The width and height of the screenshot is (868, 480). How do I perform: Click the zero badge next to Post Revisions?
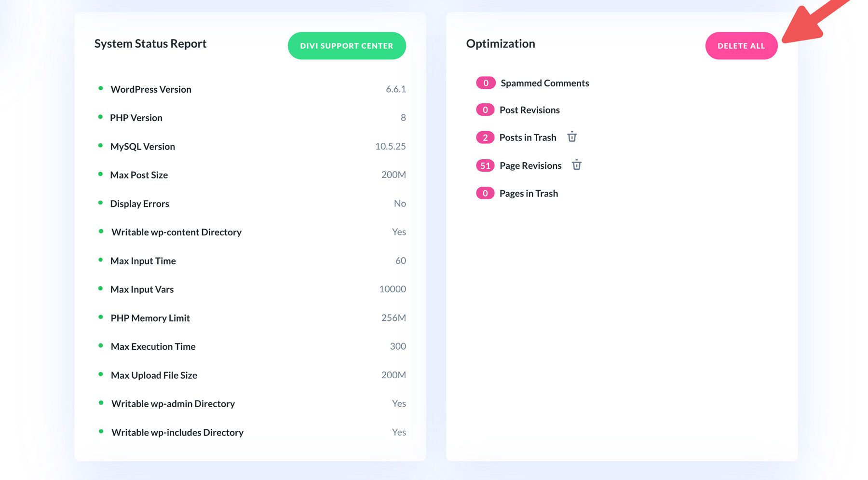pyautogui.click(x=485, y=110)
